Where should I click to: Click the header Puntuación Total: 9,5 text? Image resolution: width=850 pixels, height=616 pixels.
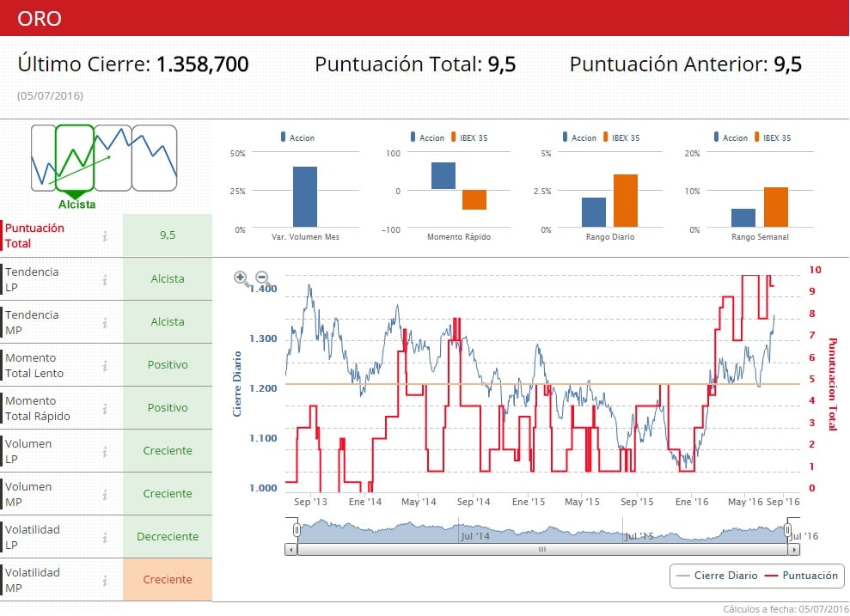[x=415, y=64]
